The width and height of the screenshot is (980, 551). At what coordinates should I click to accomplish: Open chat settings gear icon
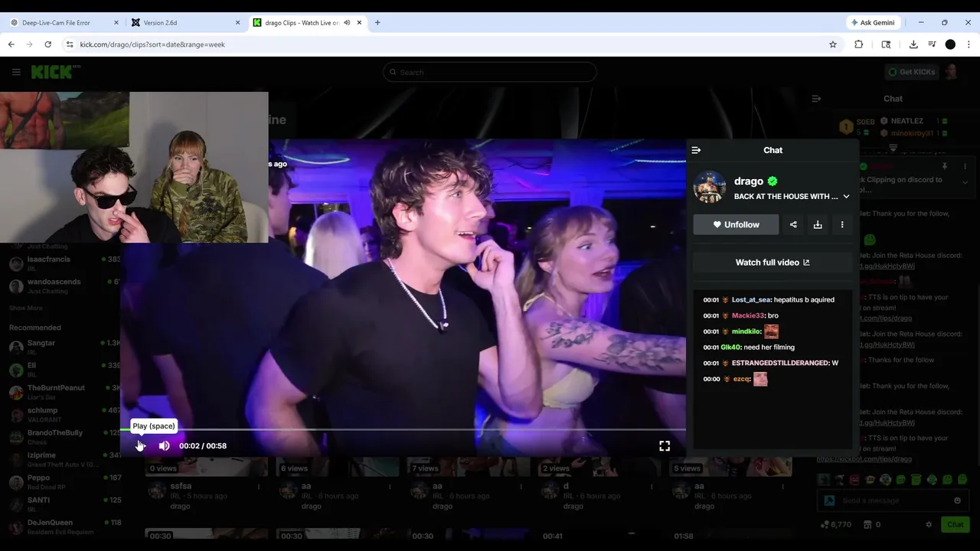pyautogui.click(x=929, y=524)
